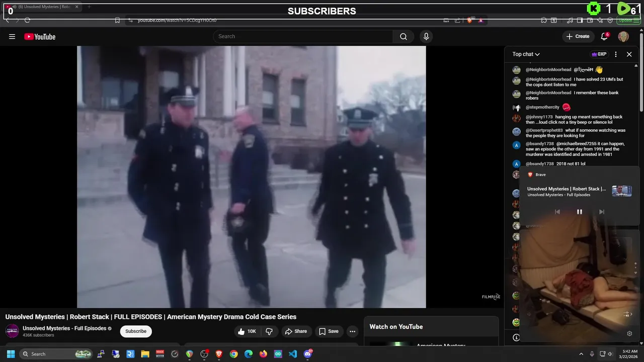Click the taskbar Search box
644x362 pixels.
click(56, 354)
